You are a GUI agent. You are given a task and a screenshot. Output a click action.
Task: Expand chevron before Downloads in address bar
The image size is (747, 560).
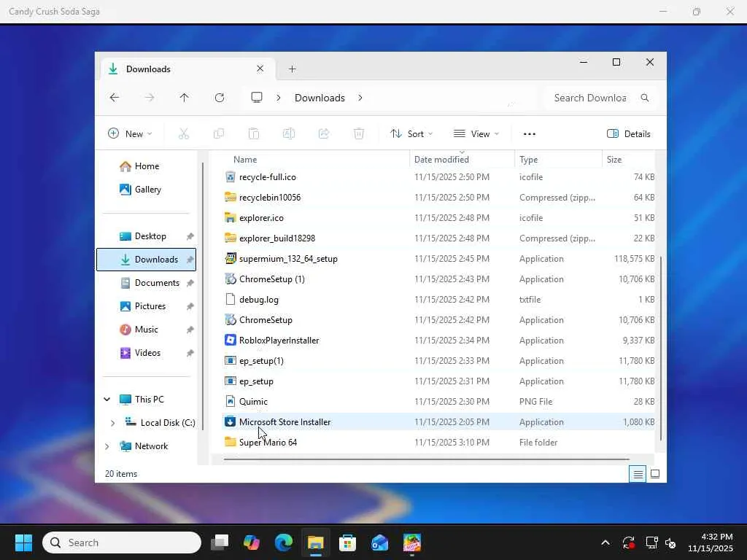point(279,98)
